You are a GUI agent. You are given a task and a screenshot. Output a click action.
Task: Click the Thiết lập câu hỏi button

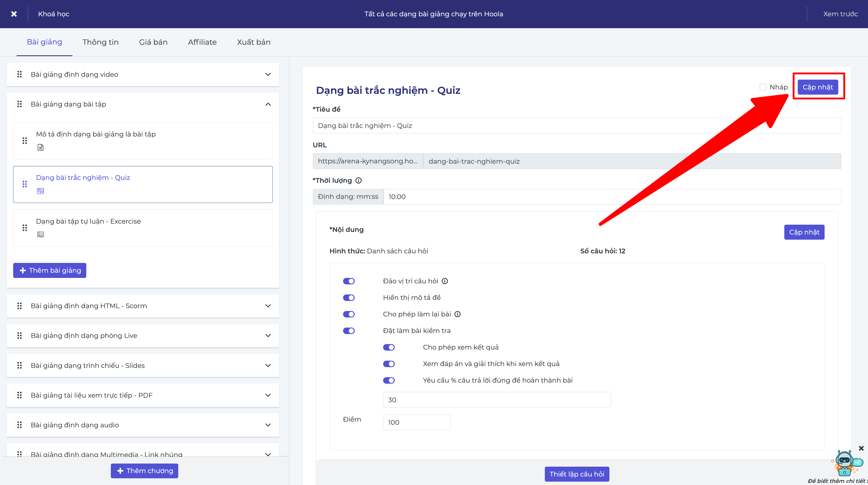click(577, 474)
